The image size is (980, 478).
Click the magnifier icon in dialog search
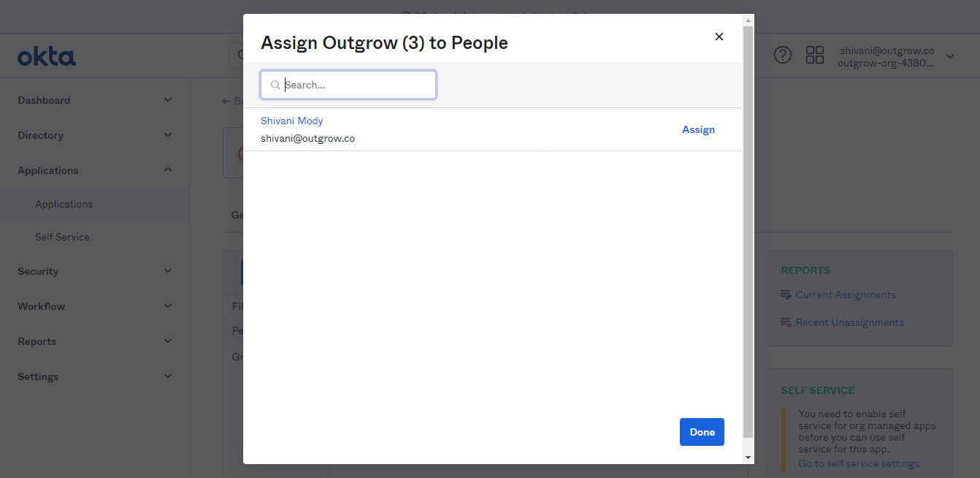tap(275, 85)
